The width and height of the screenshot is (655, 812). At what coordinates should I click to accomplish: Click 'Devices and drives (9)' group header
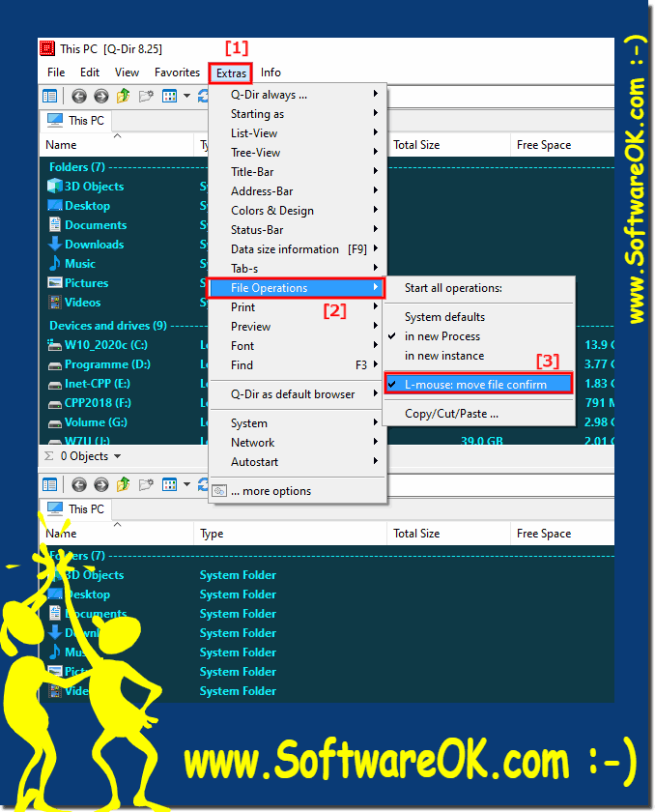click(107, 325)
